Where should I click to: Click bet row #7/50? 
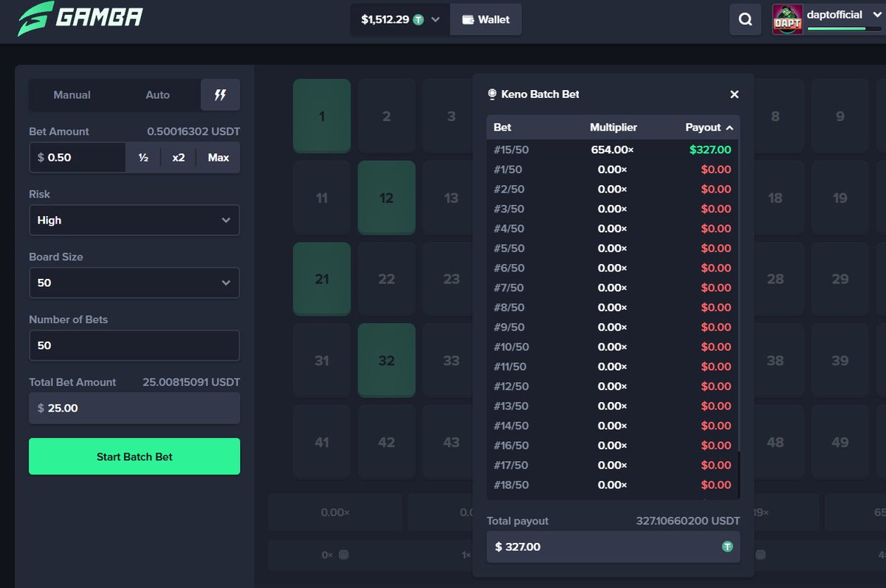coord(612,288)
